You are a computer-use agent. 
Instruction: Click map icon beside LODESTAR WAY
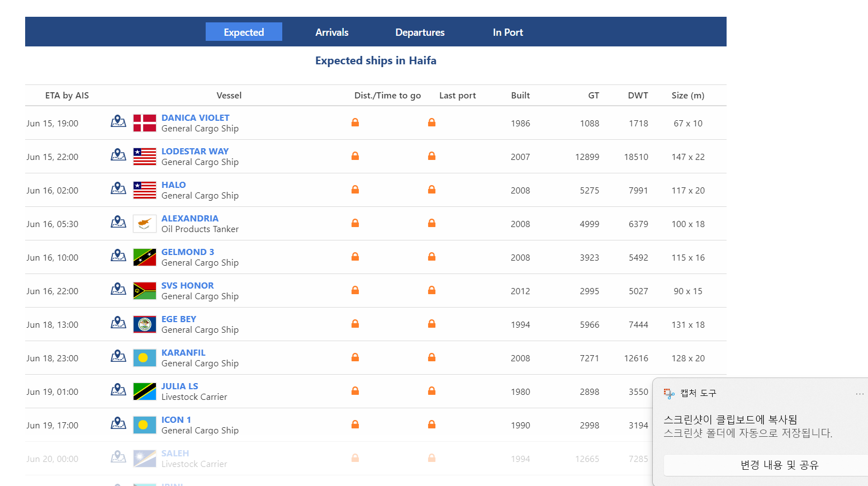118,155
